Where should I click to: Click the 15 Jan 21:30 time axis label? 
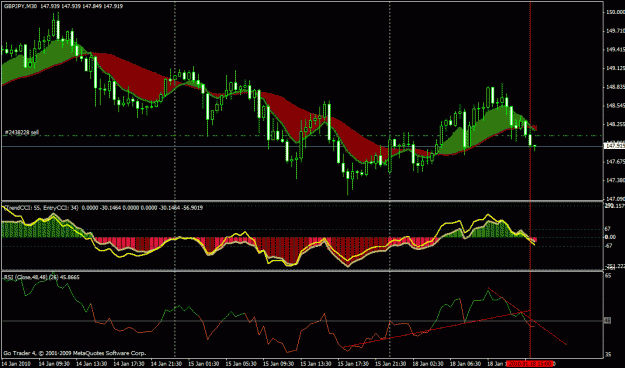391,364
